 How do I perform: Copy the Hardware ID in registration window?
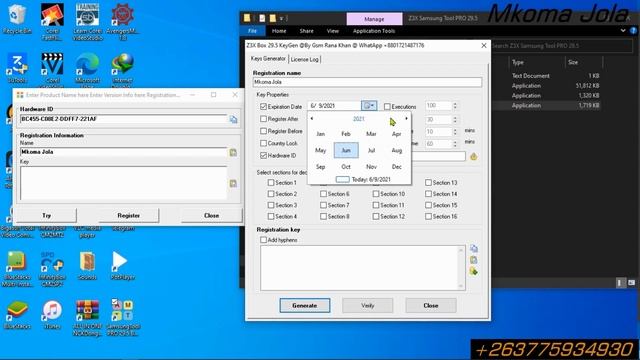[x=233, y=119]
